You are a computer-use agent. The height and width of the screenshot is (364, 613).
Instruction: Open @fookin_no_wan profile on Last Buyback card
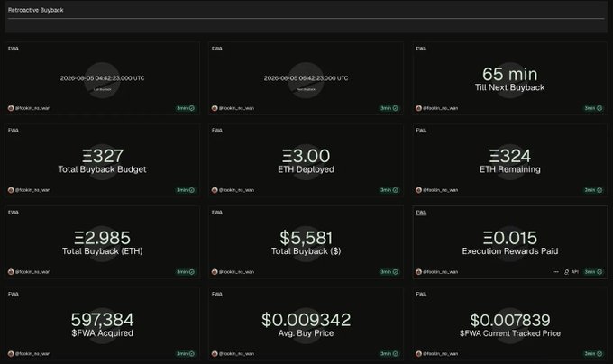click(x=32, y=108)
